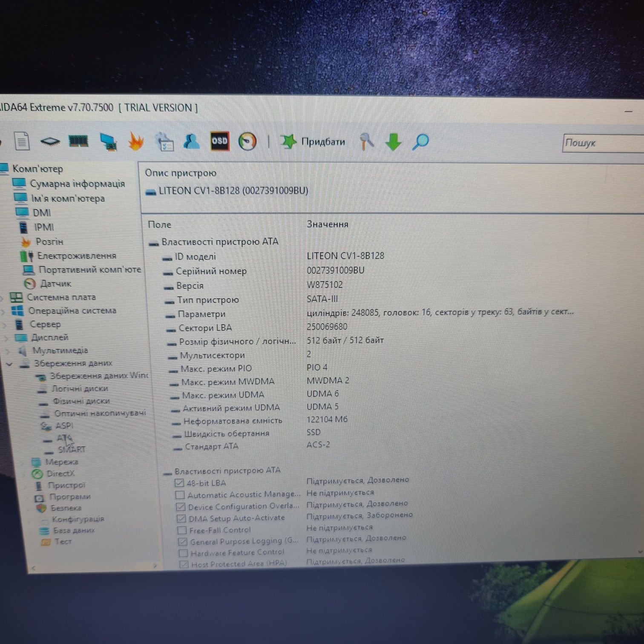This screenshot has height=644, width=644.
Task: Toggle the 48-bit LBA checkbox
Action: (179, 483)
